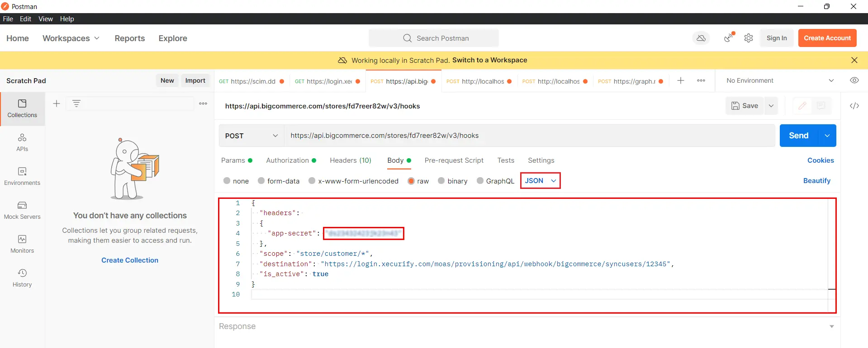The width and height of the screenshot is (868, 348).
Task: Open the Help menu
Action: tap(67, 19)
